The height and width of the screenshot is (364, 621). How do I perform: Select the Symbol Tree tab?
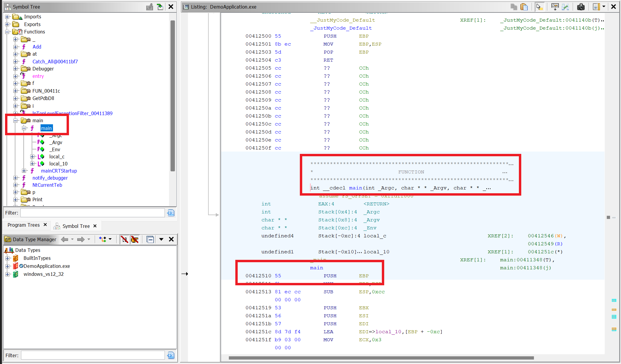point(76,226)
